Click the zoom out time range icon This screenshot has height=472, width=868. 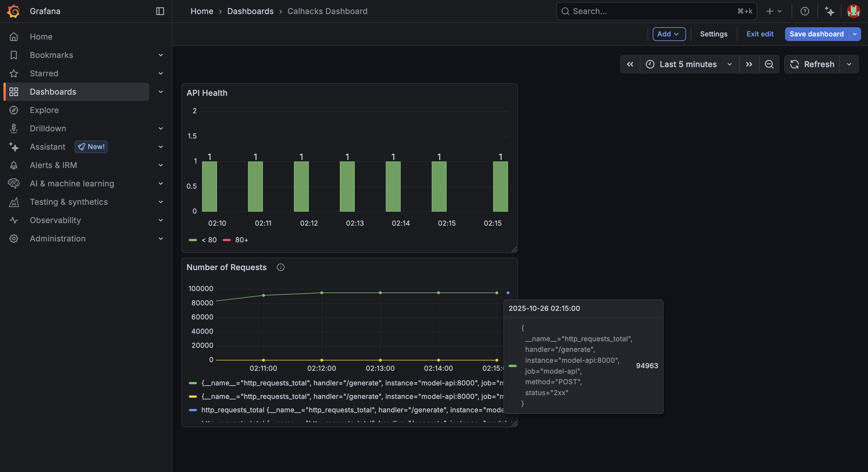pyautogui.click(x=769, y=64)
